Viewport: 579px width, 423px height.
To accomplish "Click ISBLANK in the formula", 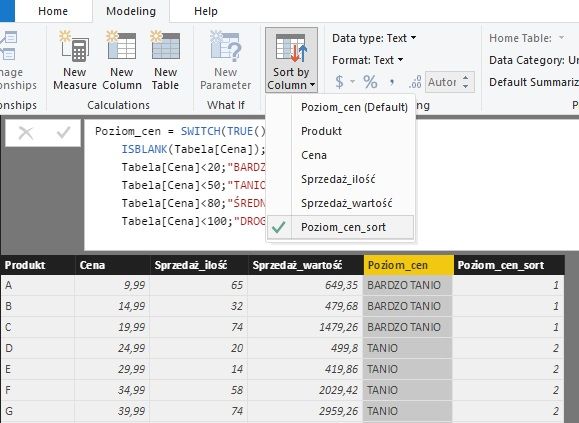I will [x=144, y=149].
